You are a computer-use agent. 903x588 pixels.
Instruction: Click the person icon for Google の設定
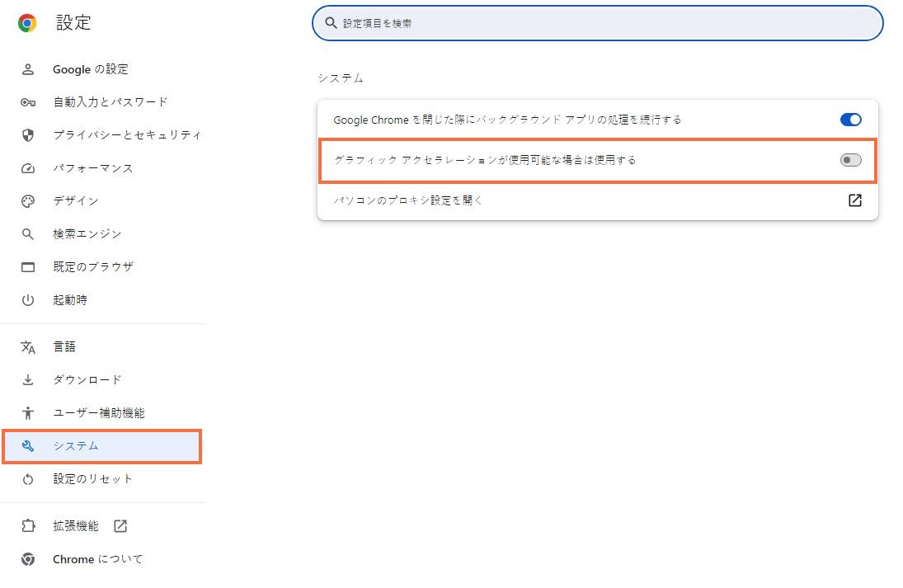coord(28,69)
